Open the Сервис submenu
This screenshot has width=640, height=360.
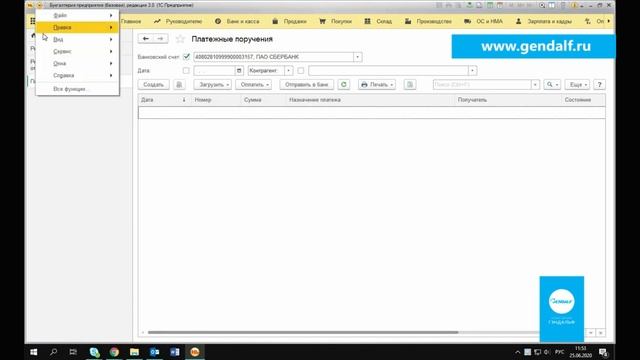78,51
